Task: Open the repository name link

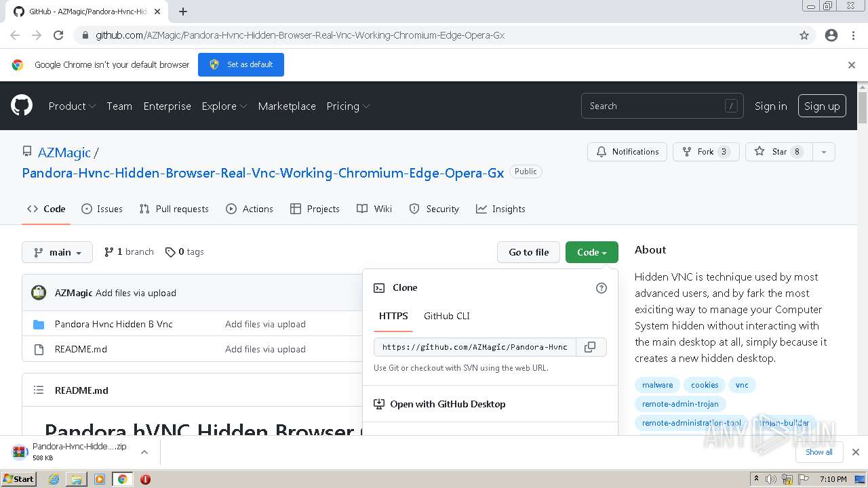Action: [263, 173]
